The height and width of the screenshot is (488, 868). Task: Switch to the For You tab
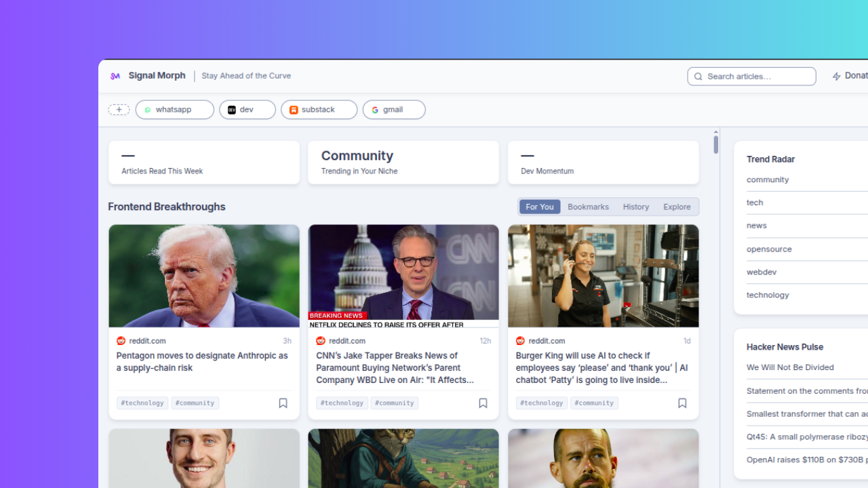[x=540, y=207]
